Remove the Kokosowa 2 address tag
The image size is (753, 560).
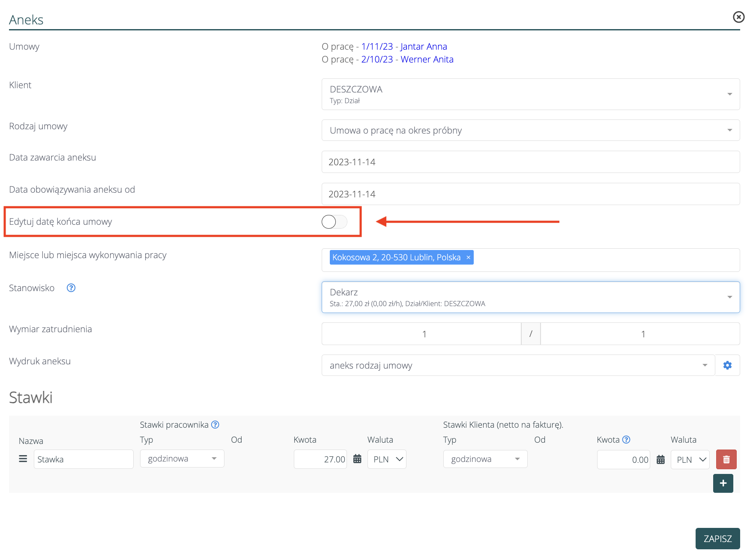(468, 257)
